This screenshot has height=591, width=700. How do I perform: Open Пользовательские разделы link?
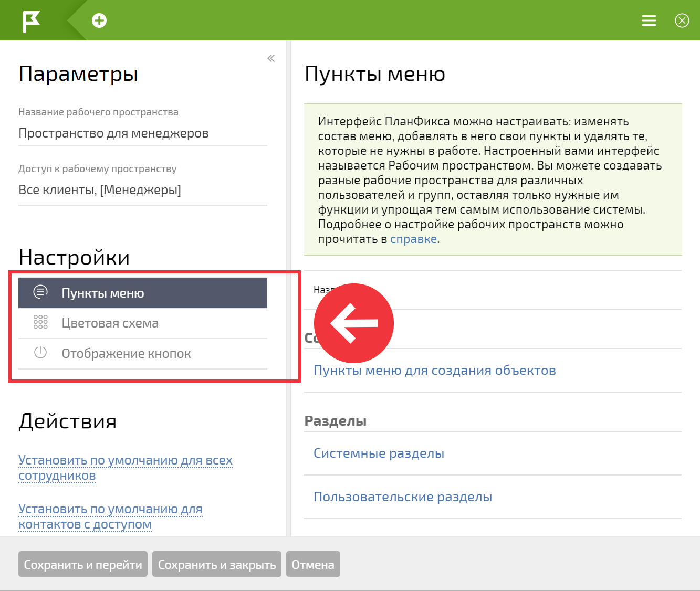[403, 497]
